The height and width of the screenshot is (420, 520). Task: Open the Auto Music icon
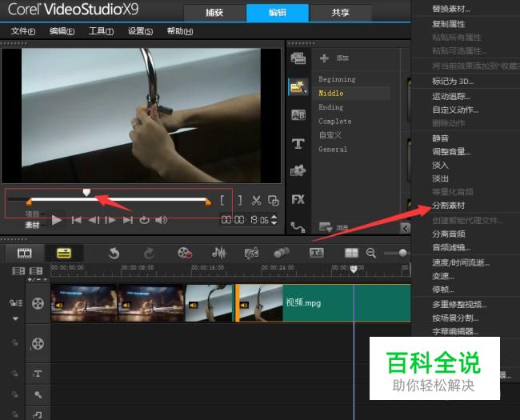pos(251,254)
